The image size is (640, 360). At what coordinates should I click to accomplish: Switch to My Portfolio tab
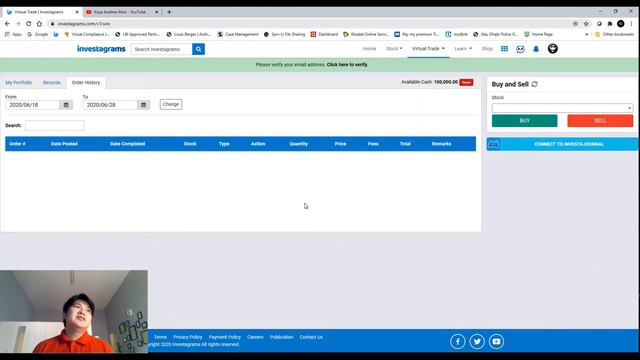pyautogui.click(x=19, y=82)
